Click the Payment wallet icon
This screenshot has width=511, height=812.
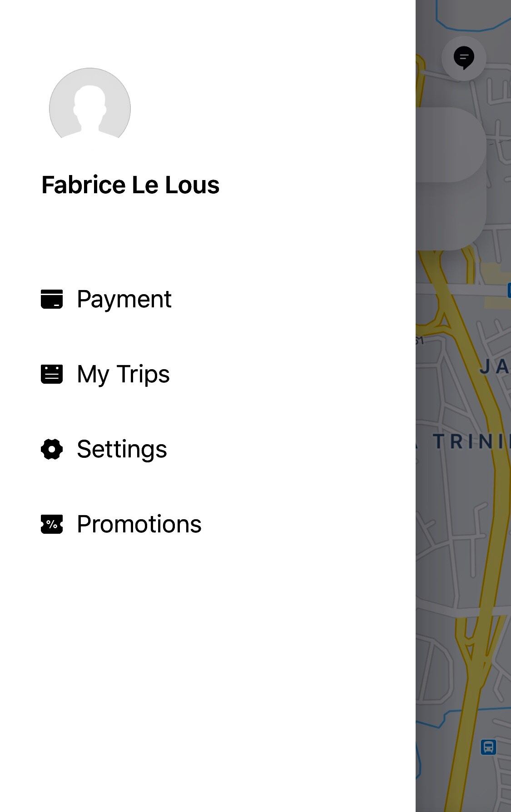pos(52,299)
